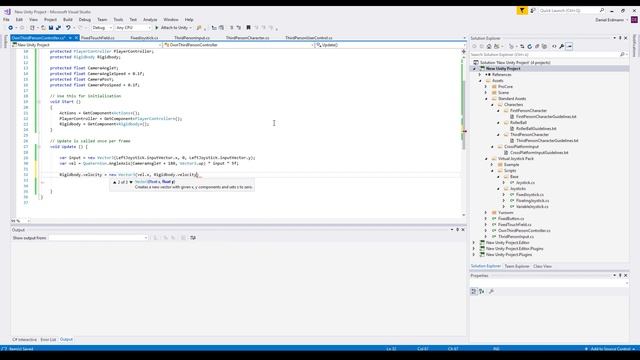Open the Any CPU platform dropdown

pos(133,28)
